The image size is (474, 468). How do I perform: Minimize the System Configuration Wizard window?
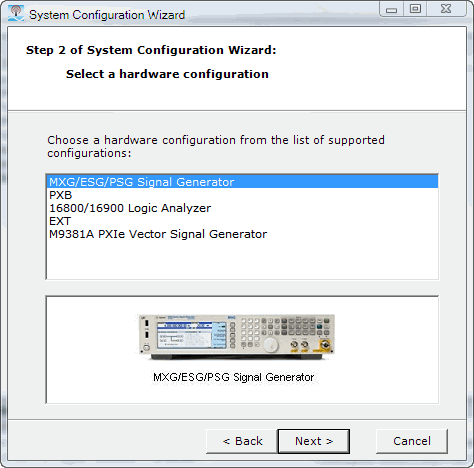coord(392,9)
